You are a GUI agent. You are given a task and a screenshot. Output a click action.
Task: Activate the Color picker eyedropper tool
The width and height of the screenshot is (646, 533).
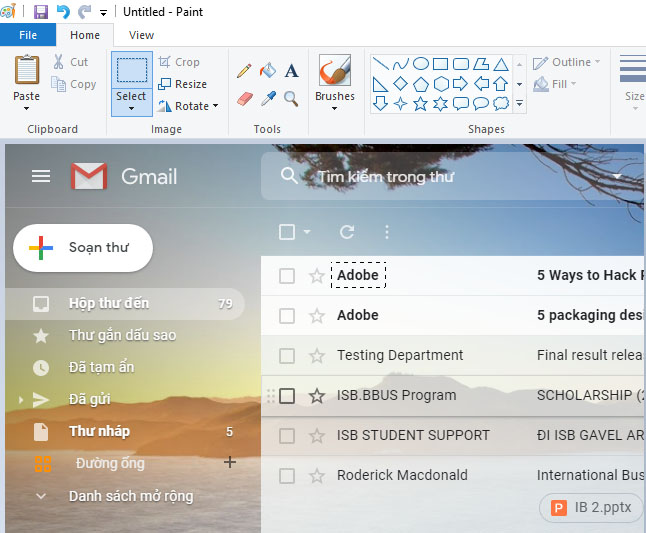tap(267, 98)
